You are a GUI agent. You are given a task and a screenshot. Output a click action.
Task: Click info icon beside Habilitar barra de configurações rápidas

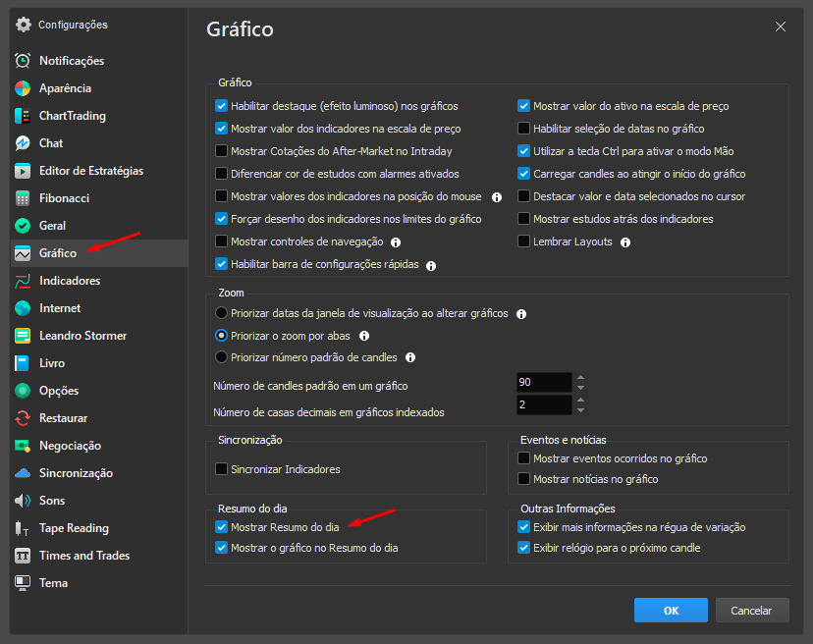[x=431, y=265]
